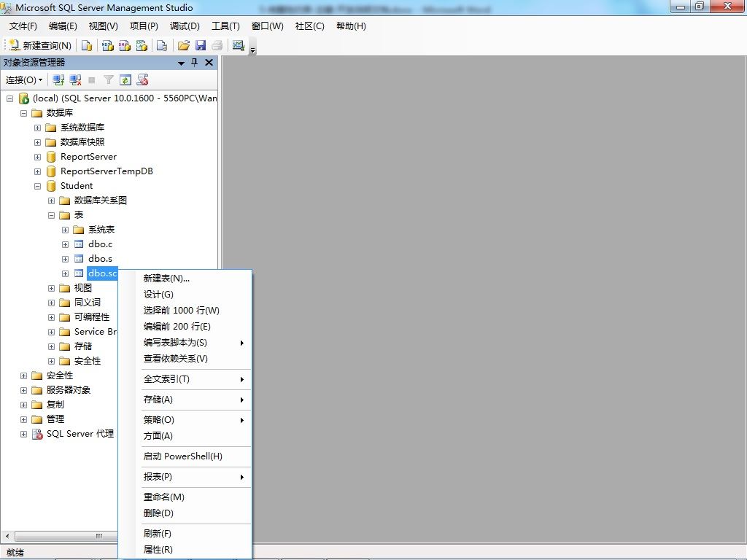The height and width of the screenshot is (560, 747).
Task: Expand the ReportServer database
Action: coord(37,157)
